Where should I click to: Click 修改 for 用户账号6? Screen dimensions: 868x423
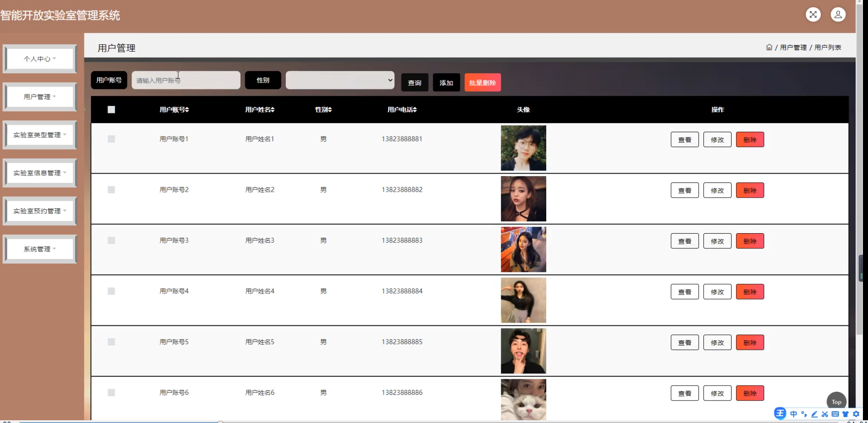pyautogui.click(x=717, y=393)
